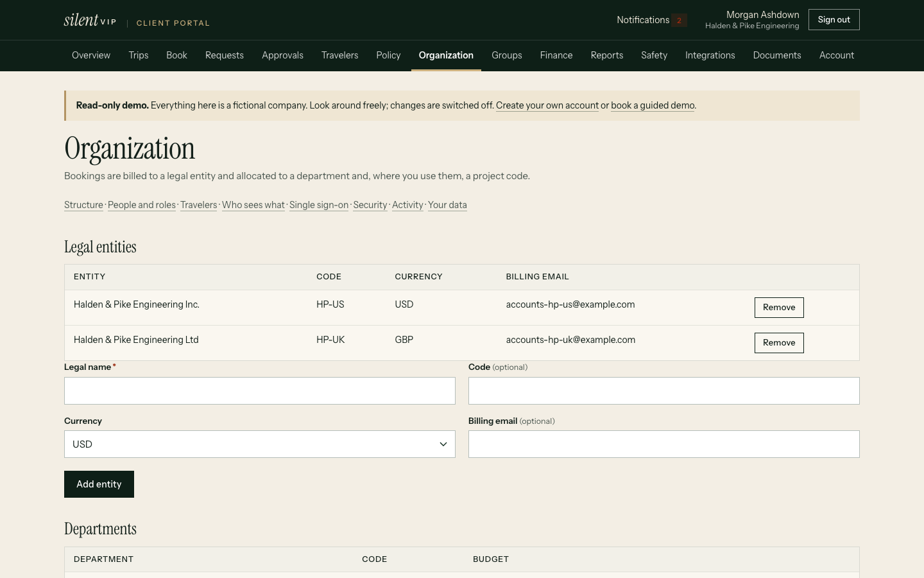924x578 pixels.
Task: Open the Travelers link under Organization heading
Action: (199, 205)
